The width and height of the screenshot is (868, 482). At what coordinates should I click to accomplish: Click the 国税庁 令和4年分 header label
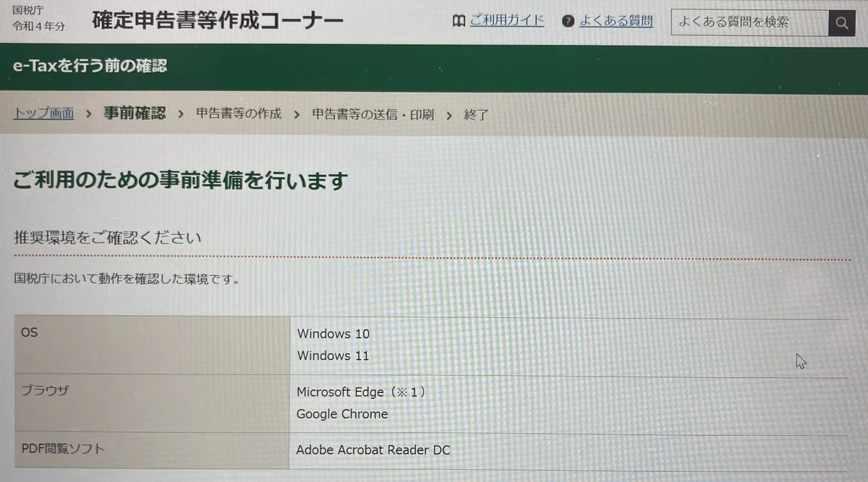pyautogui.click(x=38, y=19)
